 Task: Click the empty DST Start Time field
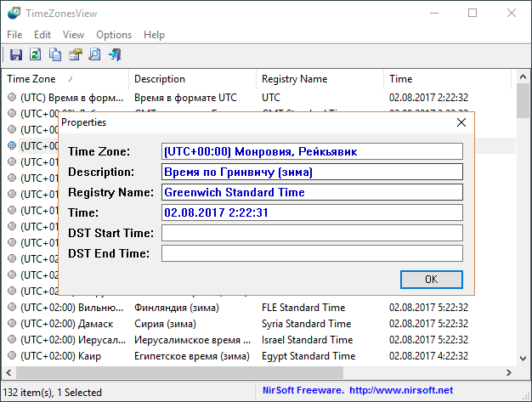pos(312,233)
